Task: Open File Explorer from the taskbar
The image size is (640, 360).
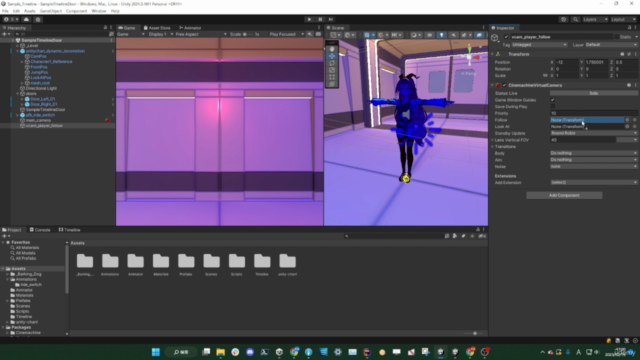Action: click(x=220, y=352)
